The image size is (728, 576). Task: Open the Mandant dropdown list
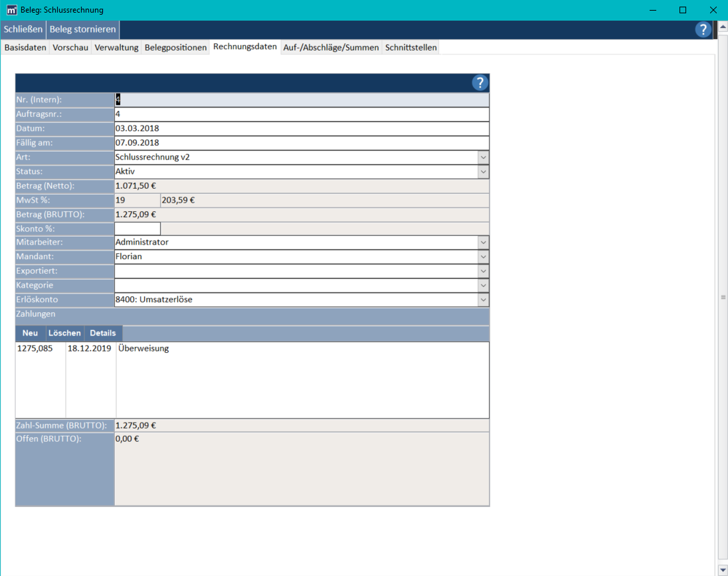pos(483,257)
